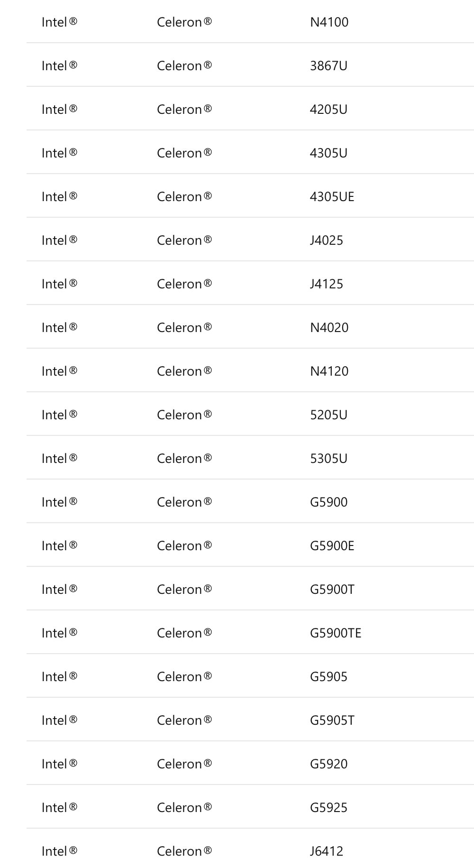The height and width of the screenshot is (868, 474).
Task: Click the G5925 model cell
Action: 328,808
